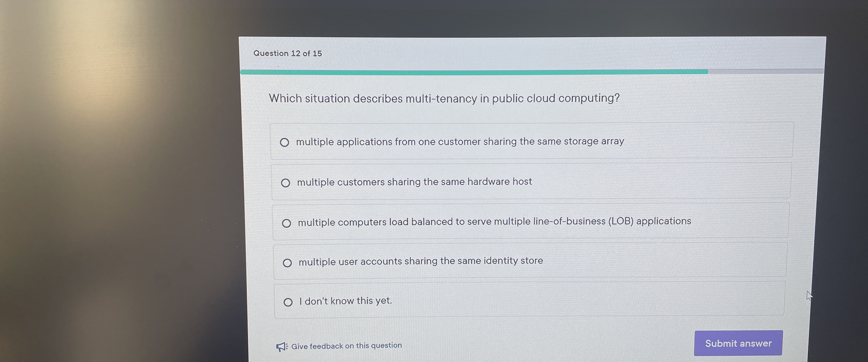Click the megaphone feedback icon
Viewport: 868px width, 362px height.
(281, 347)
